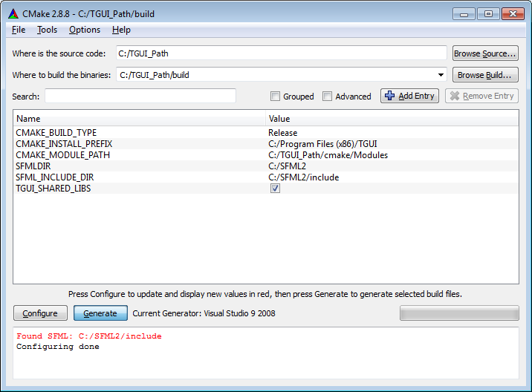Viewport: 532px width, 392px height.
Task: Click the Name column header
Action: (140, 119)
